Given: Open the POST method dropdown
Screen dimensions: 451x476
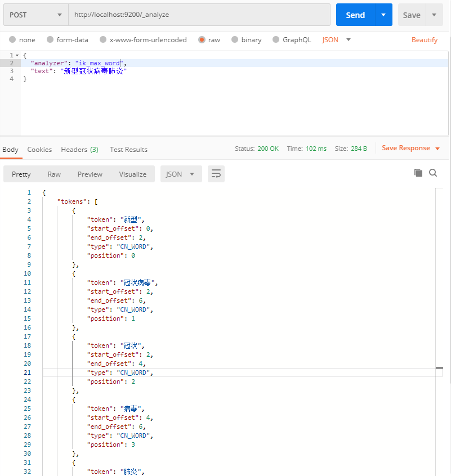Looking at the screenshot, I should tap(36, 15).
